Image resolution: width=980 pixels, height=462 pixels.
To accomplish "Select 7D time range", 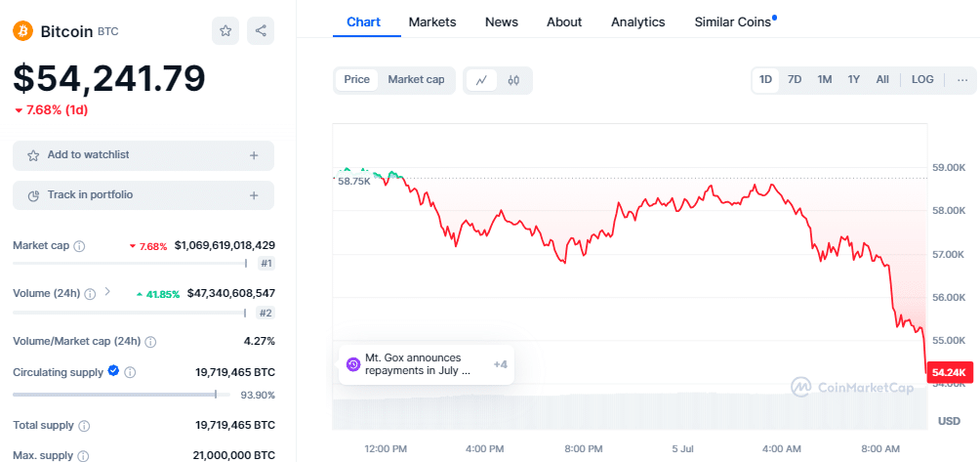I will pos(795,80).
